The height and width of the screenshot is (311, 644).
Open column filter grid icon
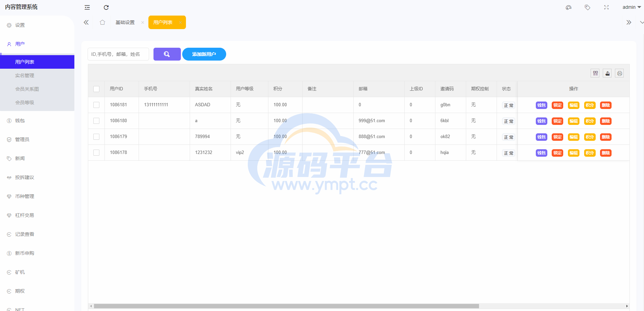(x=595, y=73)
